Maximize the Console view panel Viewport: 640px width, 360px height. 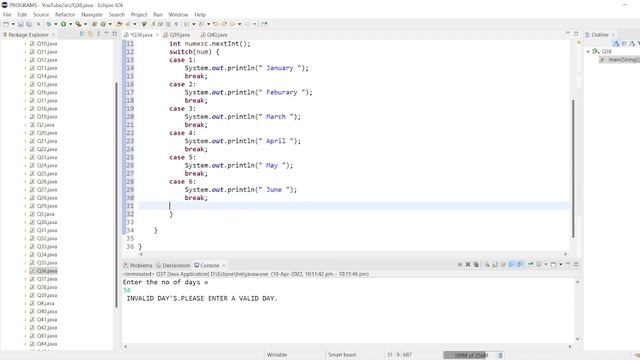[576, 264]
